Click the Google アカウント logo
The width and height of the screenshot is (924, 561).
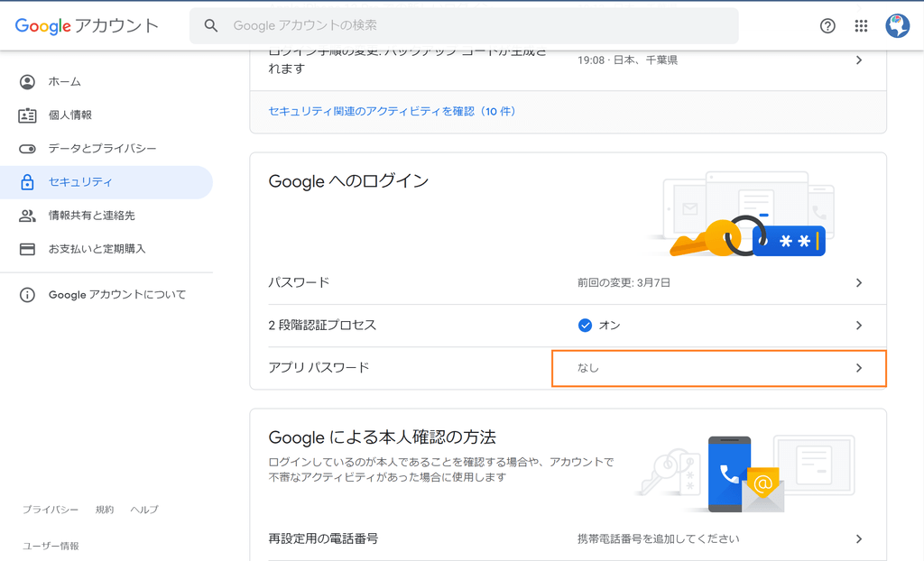(x=87, y=26)
